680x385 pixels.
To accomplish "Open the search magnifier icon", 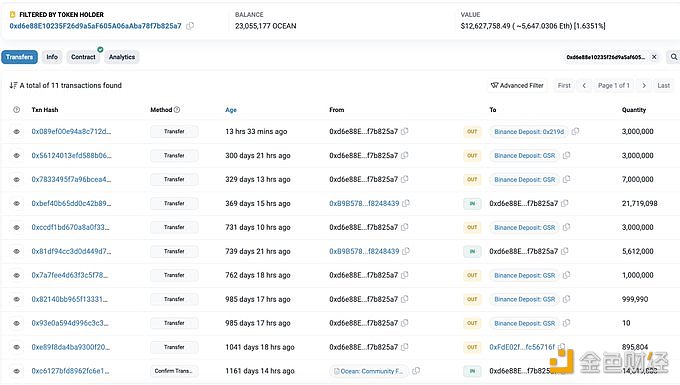I will tap(673, 57).
